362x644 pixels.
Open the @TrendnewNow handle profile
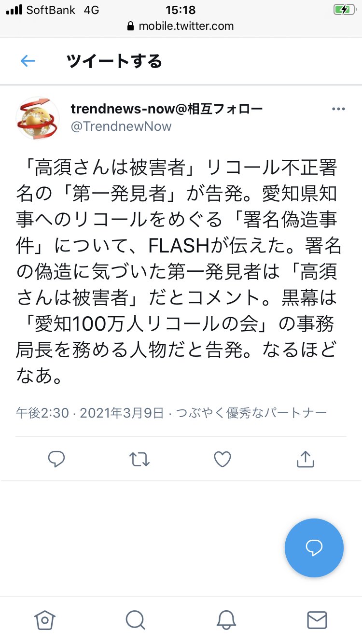tap(121, 126)
